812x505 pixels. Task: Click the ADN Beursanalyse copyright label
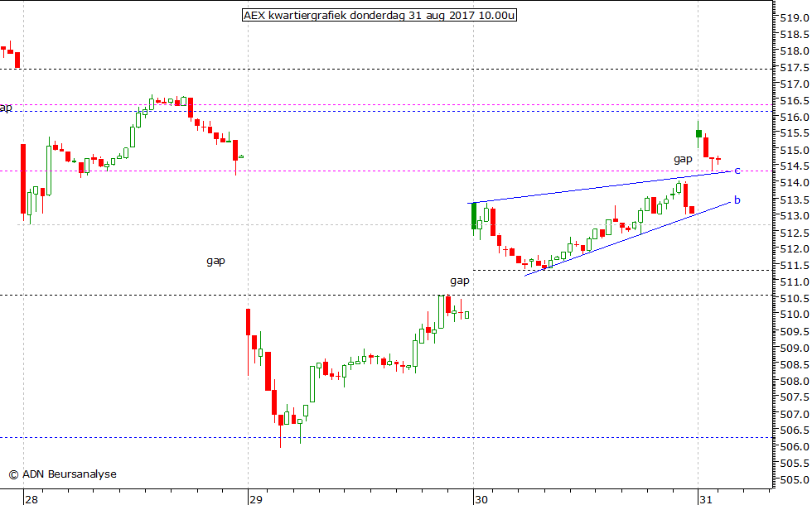pos(63,474)
